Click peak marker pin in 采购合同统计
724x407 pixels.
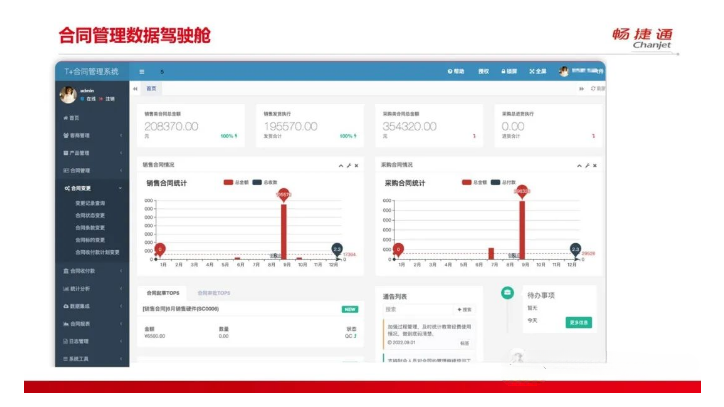pos(522,191)
